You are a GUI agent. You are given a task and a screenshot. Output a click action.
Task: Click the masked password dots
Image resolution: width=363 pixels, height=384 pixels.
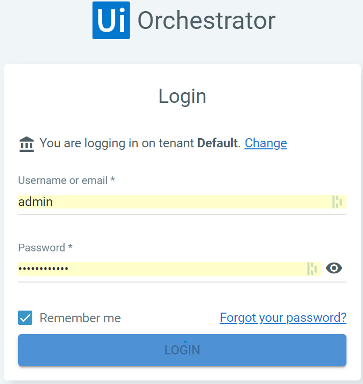click(43, 268)
